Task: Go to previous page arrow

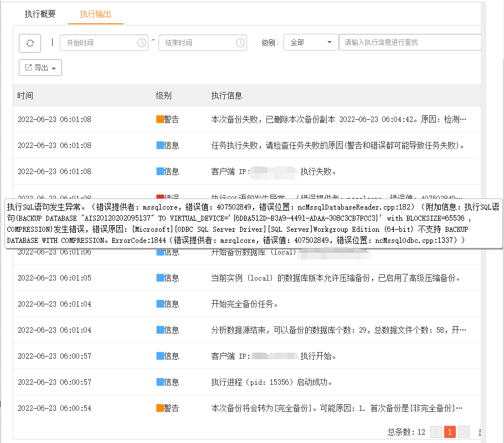Action: (436, 432)
